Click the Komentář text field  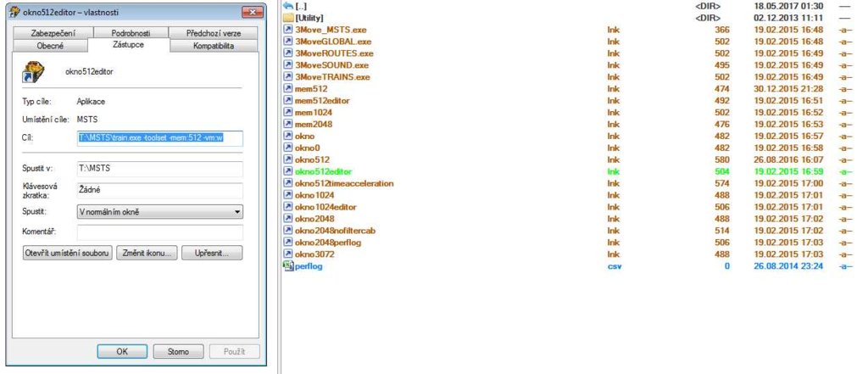coord(159,232)
